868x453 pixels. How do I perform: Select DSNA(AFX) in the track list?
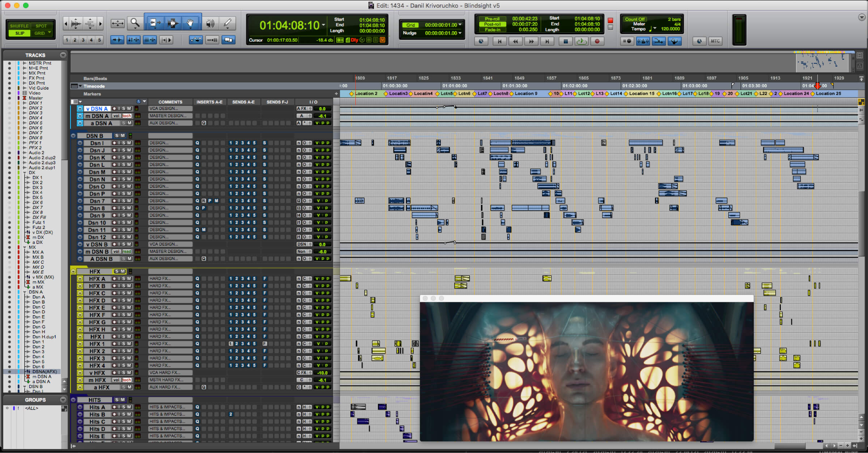point(44,372)
